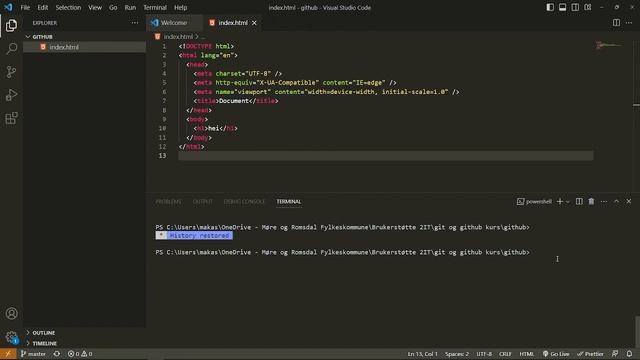Viewport: 640px width, 360px height.
Task: Select index.html in Explorer tree
Action: (x=84, y=47)
